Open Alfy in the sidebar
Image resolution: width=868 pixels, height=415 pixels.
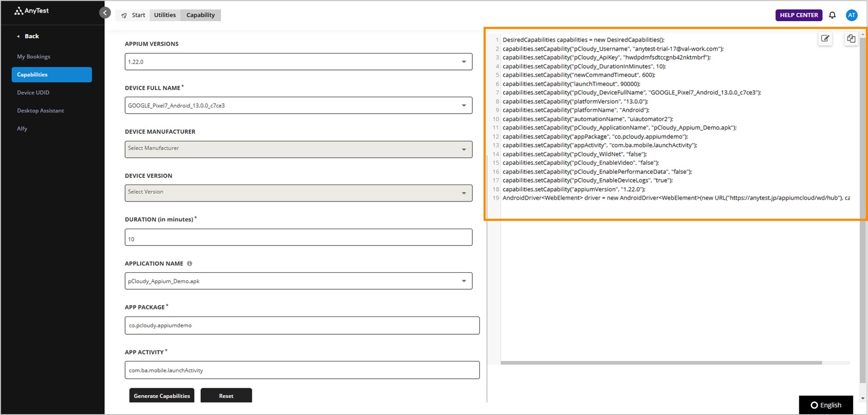click(22, 128)
